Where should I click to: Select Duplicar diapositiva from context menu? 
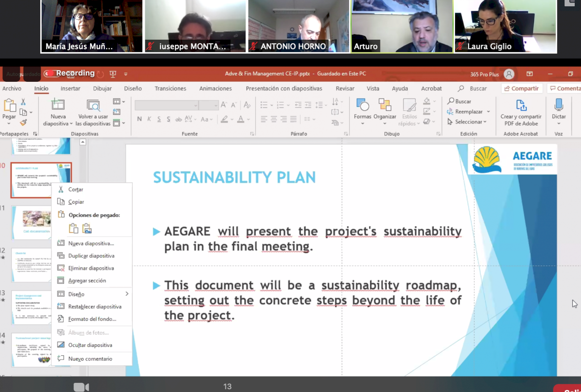tap(91, 256)
